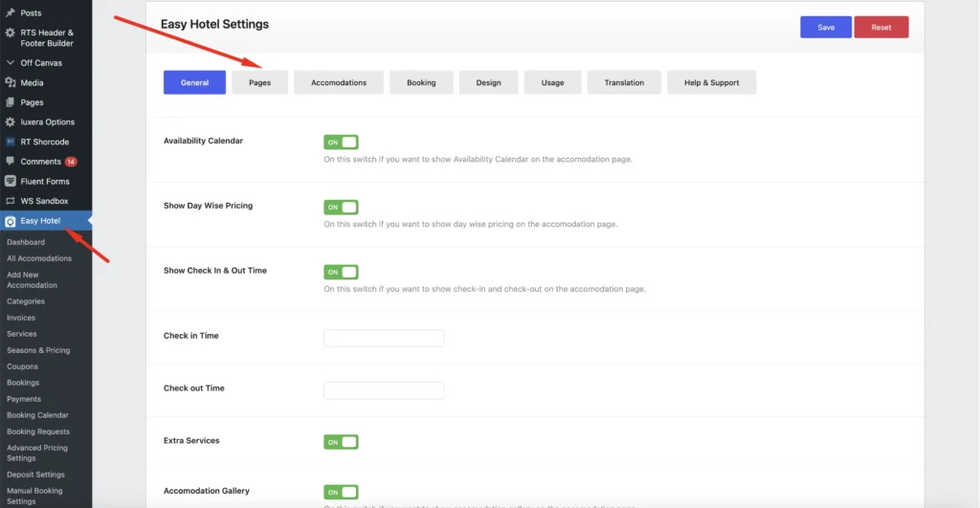
Task: Open Booking Calendar submenu link
Action: [37, 415]
